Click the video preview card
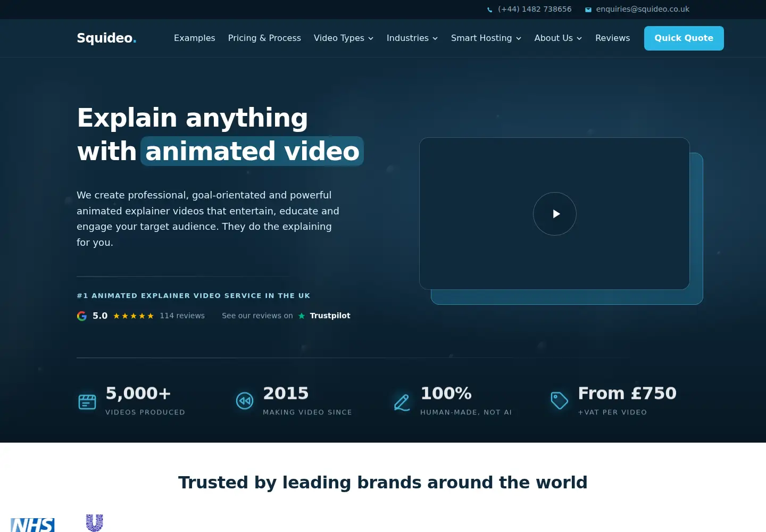Viewport: 766px width, 532px height. tap(555, 214)
